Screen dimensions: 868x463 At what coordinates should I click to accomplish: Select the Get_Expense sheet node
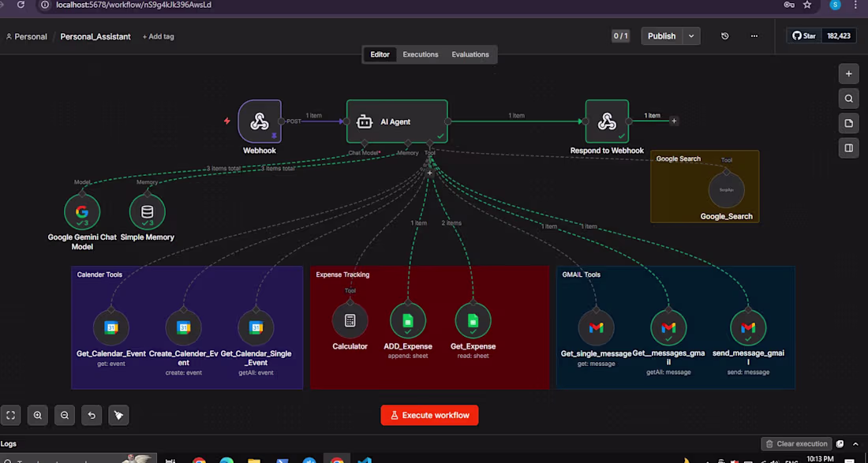[473, 320]
